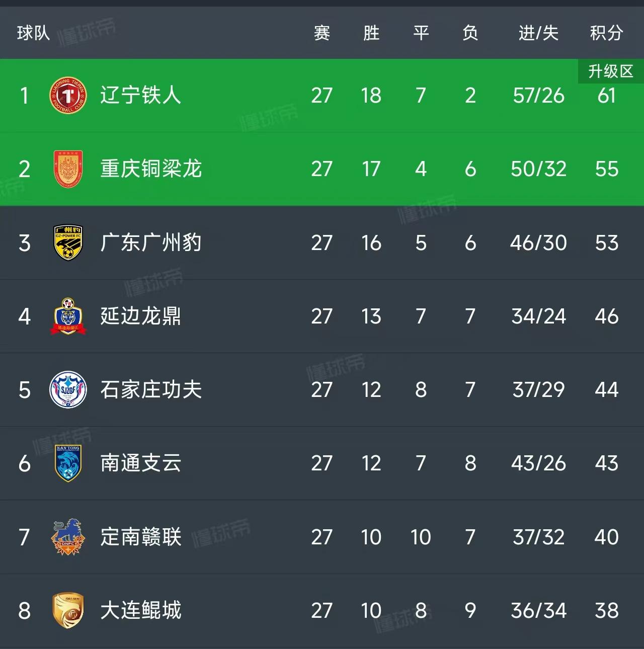This screenshot has height=649, width=644.
Task: Click the 平 draws column header
Action: click(x=421, y=33)
